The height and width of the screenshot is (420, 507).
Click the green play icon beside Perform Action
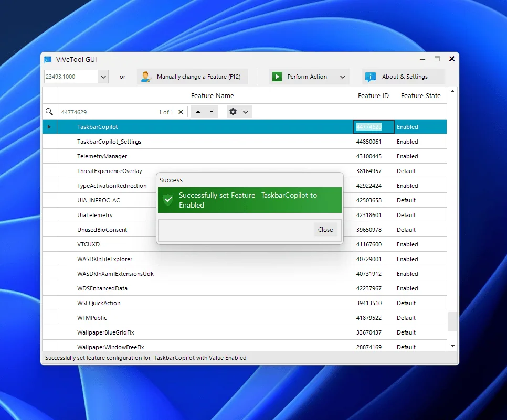(277, 77)
